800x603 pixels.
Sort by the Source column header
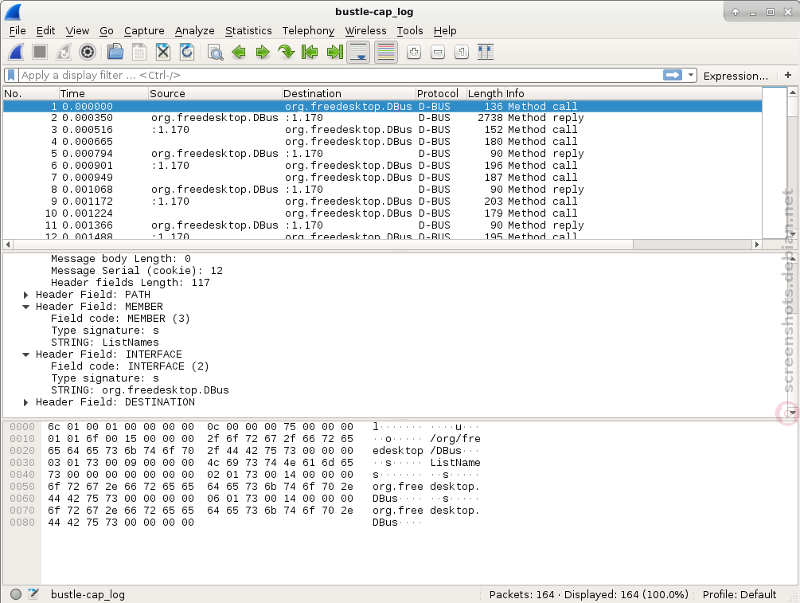point(215,93)
